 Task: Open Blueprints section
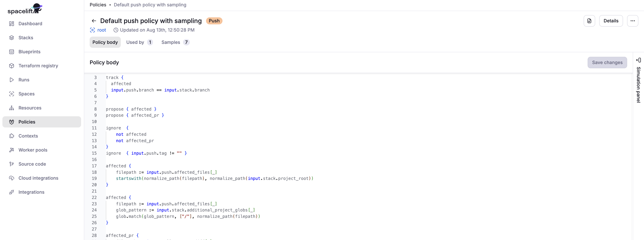coord(29,52)
